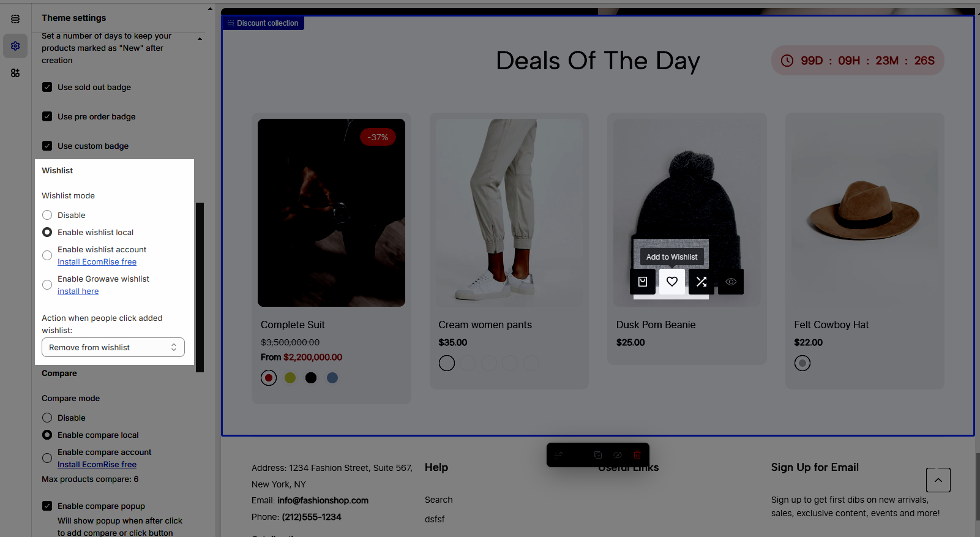The height and width of the screenshot is (537, 980).
Task: Click the compare shuffle icon on the beanie
Action: (x=701, y=282)
